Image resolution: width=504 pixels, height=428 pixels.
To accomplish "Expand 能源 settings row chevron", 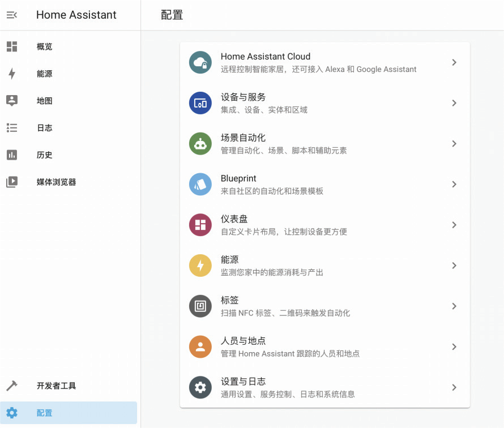I will point(454,266).
